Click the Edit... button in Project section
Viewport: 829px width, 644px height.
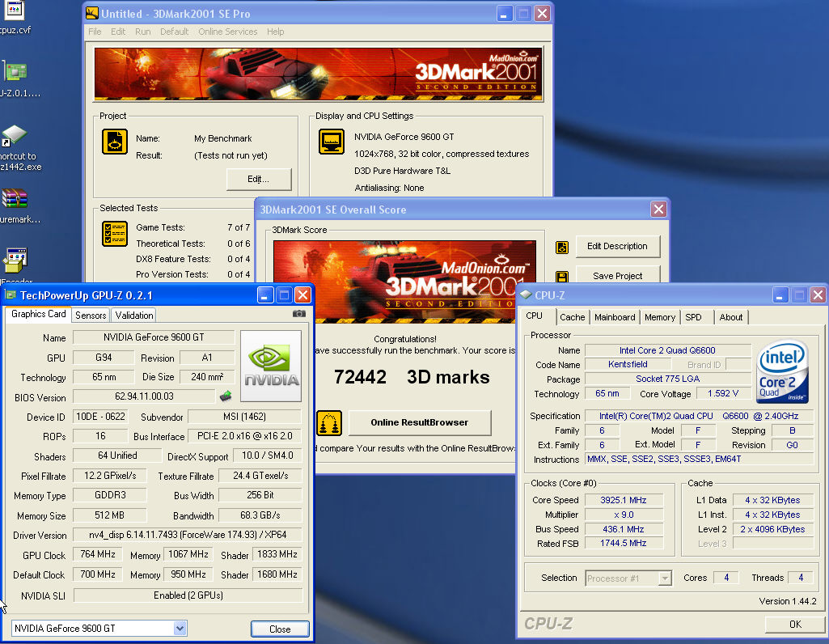point(259,180)
